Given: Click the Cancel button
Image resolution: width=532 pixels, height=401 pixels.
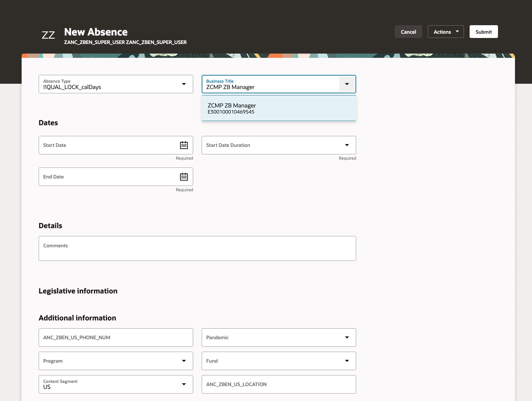Looking at the screenshot, I should (408, 32).
